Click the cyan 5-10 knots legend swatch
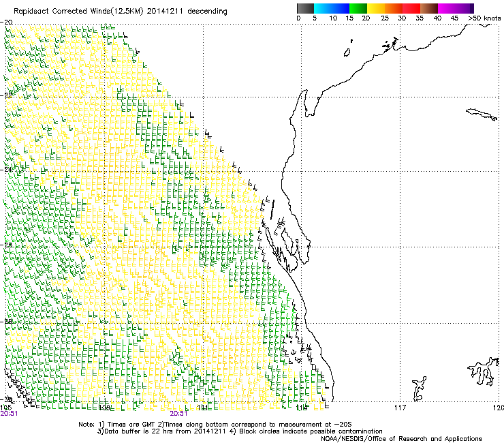504x443 pixels. coord(323,8)
